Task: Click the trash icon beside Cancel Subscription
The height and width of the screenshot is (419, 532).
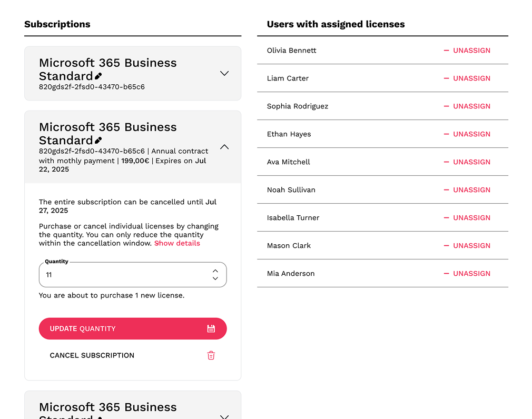Action: click(211, 355)
